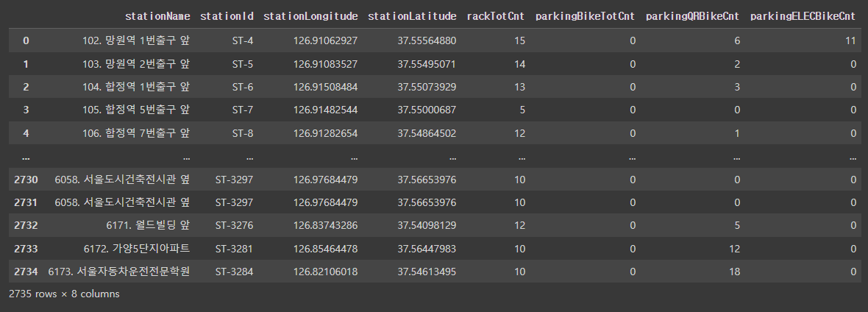
Task: Select station name '6172. 가양5단지아파트'
Action: [137, 249]
